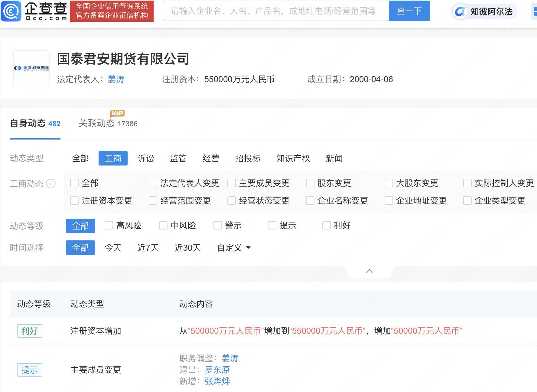The image size is (537, 392).
Task: Switch to the 关联动态 tab
Action: pyautogui.click(x=108, y=123)
